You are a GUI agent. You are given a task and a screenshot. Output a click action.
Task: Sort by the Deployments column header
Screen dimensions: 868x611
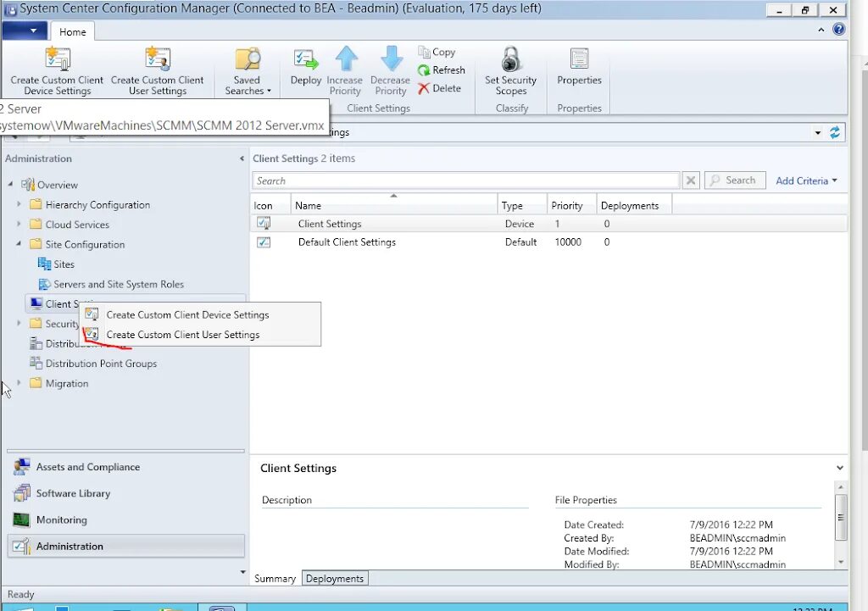tap(634, 205)
